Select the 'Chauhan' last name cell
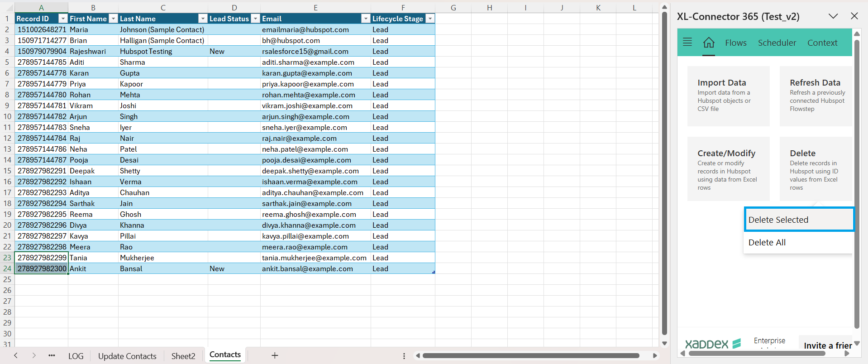This screenshot has height=364, width=868. (x=163, y=192)
